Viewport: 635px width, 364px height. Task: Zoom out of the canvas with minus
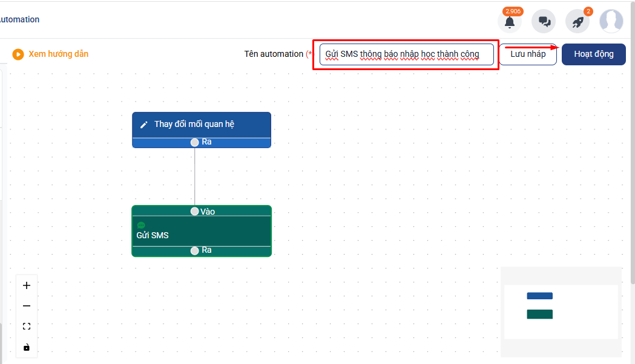[x=26, y=306]
